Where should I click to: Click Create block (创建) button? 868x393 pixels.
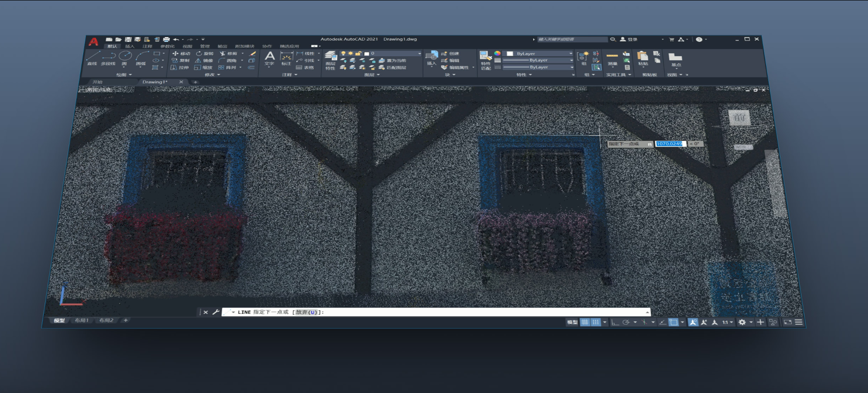[450, 54]
